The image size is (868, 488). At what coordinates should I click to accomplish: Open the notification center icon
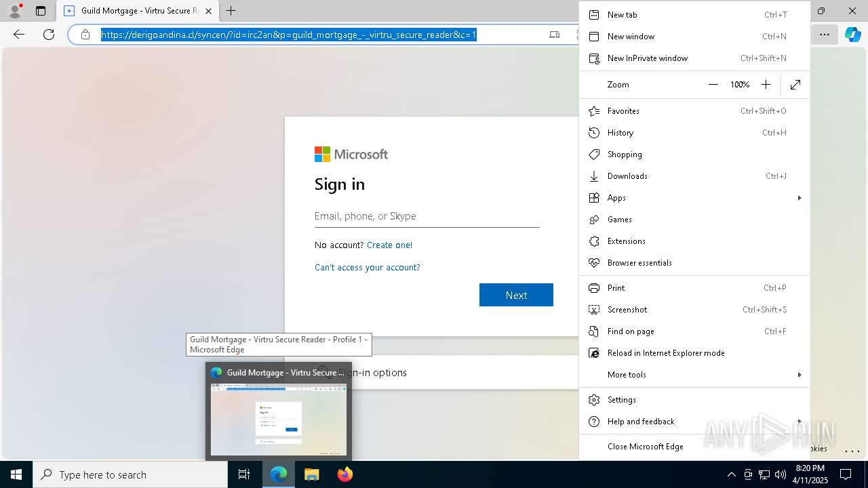(x=846, y=474)
